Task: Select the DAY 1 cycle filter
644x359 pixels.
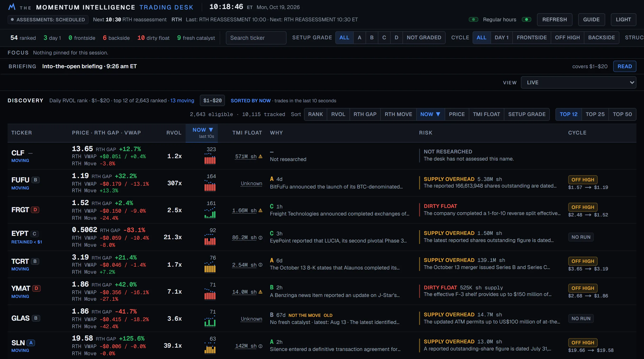Action: point(501,37)
